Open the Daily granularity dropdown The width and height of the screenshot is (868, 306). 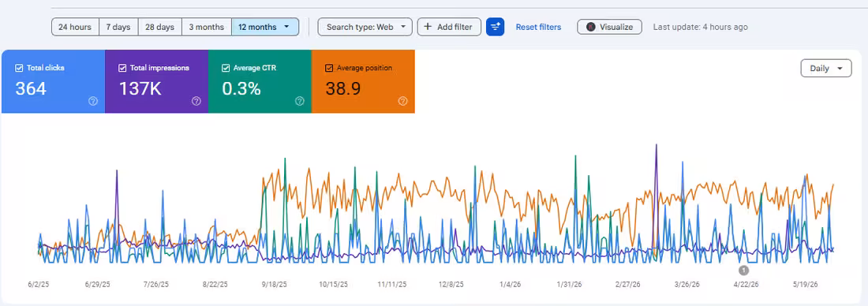coord(826,69)
